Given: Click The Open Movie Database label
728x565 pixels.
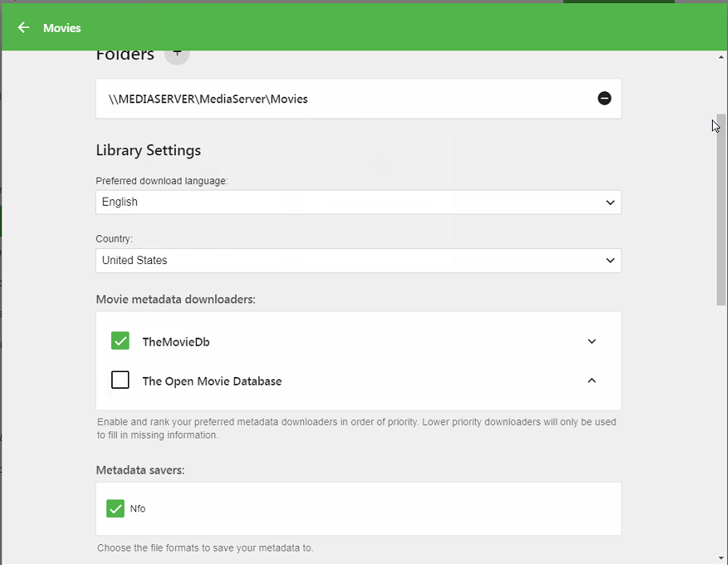Looking at the screenshot, I should [x=212, y=382].
